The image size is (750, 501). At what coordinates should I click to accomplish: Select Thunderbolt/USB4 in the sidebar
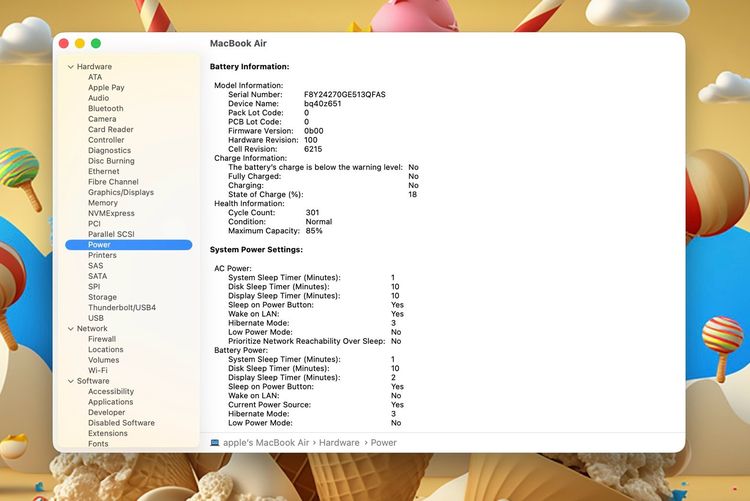[122, 308]
